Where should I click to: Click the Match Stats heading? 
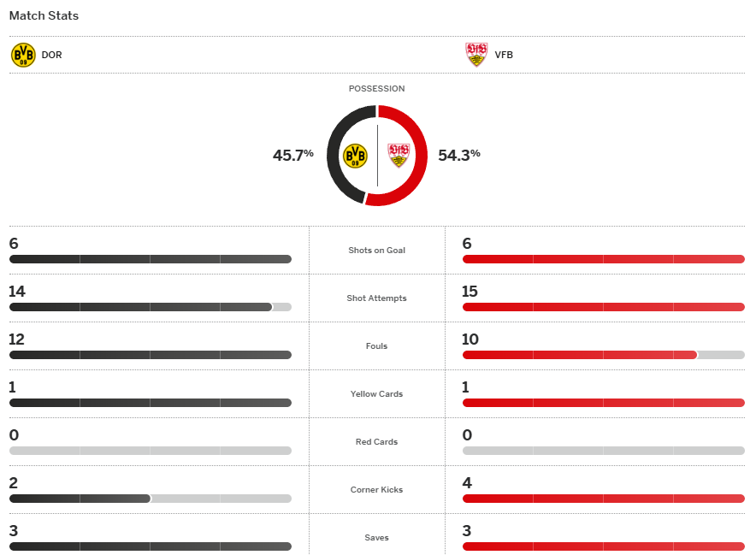[44, 15]
